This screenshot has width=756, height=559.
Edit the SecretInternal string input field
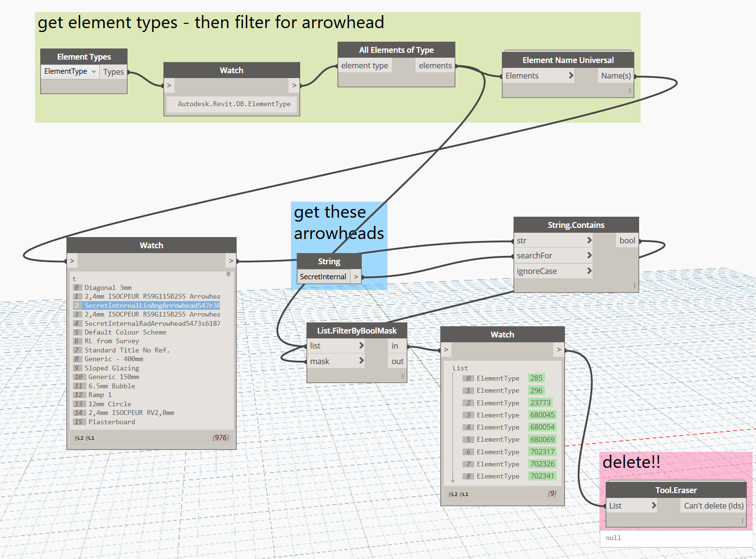(323, 276)
